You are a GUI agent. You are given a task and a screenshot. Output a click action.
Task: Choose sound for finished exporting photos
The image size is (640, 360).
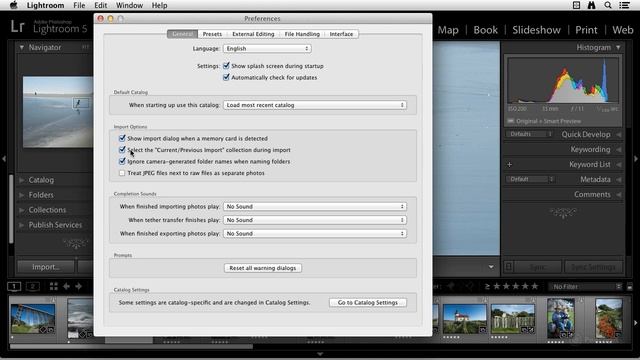point(315,233)
